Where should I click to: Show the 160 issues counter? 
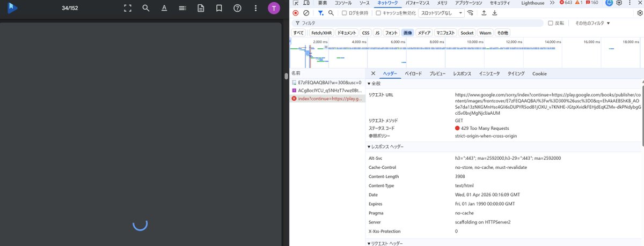point(592,3)
